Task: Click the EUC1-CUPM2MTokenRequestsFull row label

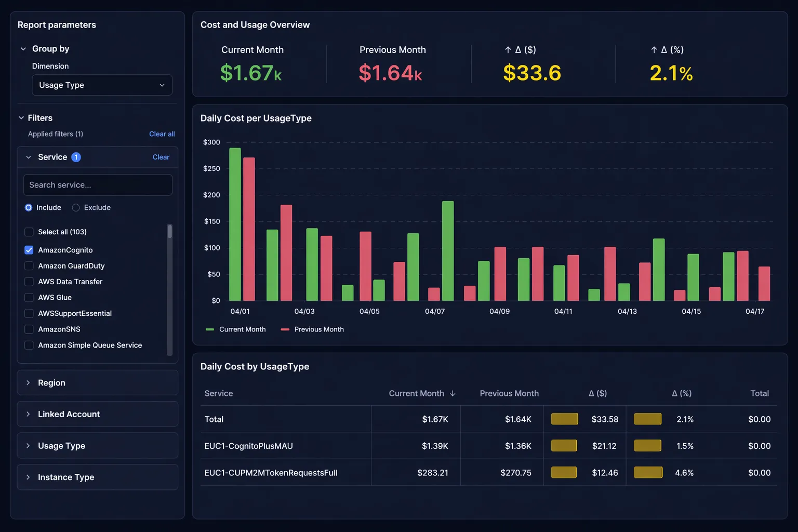Action: point(271,473)
